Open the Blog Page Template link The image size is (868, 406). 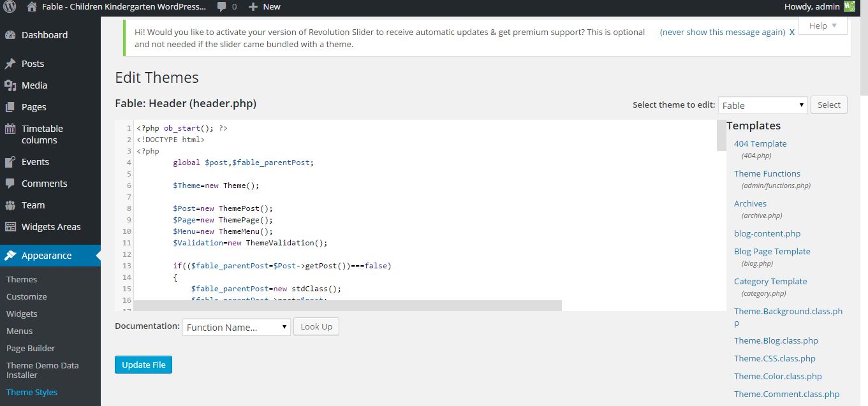point(772,251)
